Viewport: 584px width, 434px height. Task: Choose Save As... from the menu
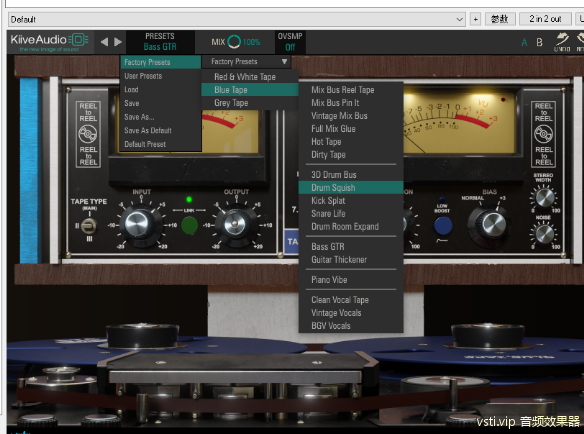pyautogui.click(x=161, y=117)
